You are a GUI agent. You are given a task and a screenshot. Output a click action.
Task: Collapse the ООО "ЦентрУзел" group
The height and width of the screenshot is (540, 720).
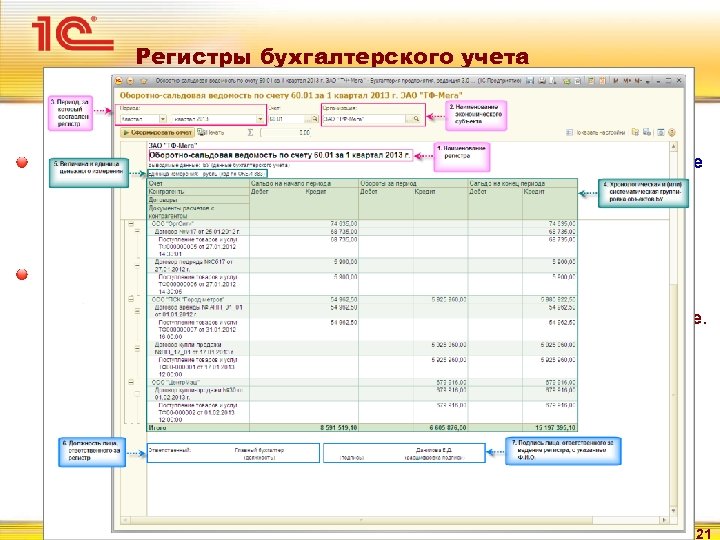131,382
